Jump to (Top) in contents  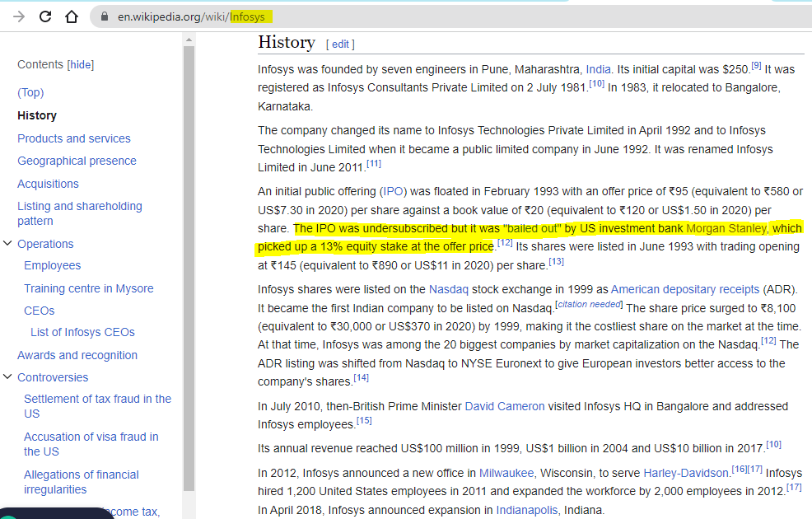pyautogui.click(x=30, y=93)
